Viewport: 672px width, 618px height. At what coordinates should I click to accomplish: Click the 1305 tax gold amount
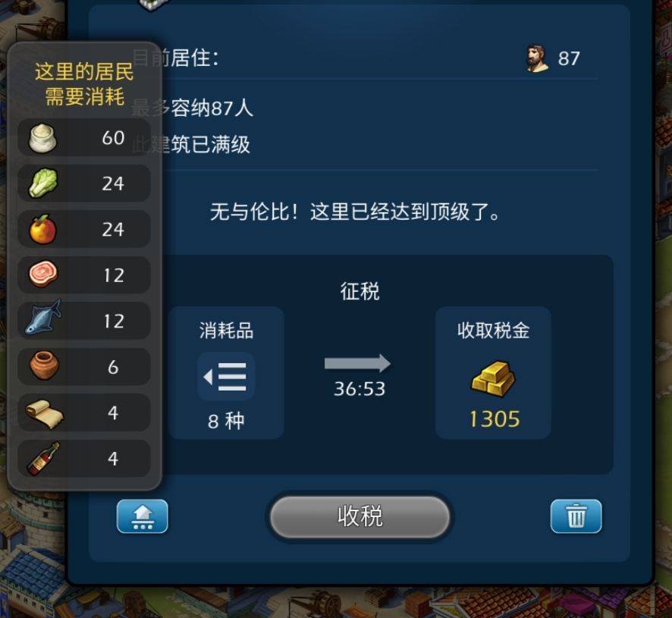pyautogui.click(x=495, y=419)
